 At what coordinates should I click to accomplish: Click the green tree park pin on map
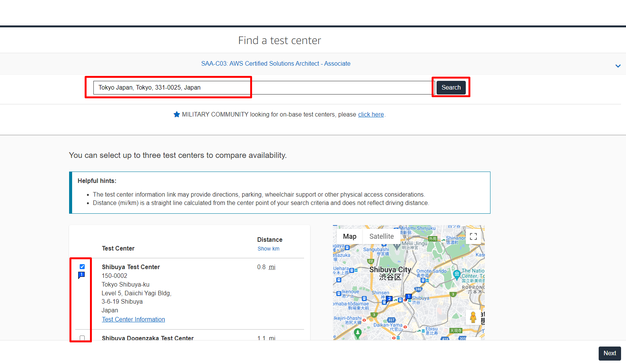(x=358, y=333)
